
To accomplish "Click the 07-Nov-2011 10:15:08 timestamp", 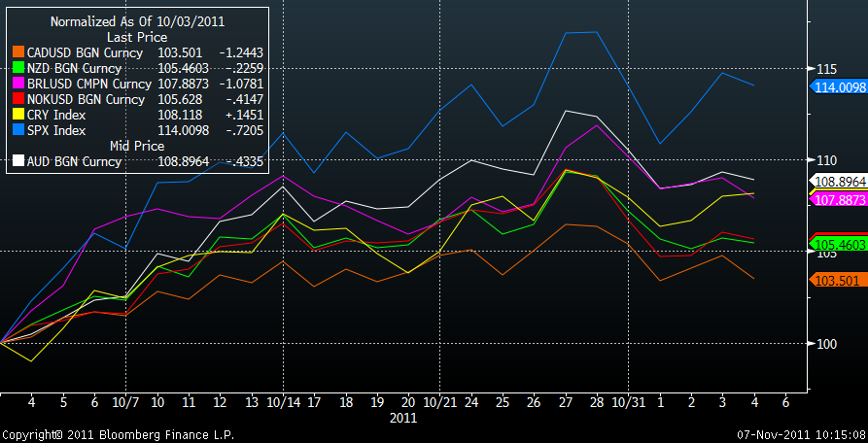I will (802, 434).
